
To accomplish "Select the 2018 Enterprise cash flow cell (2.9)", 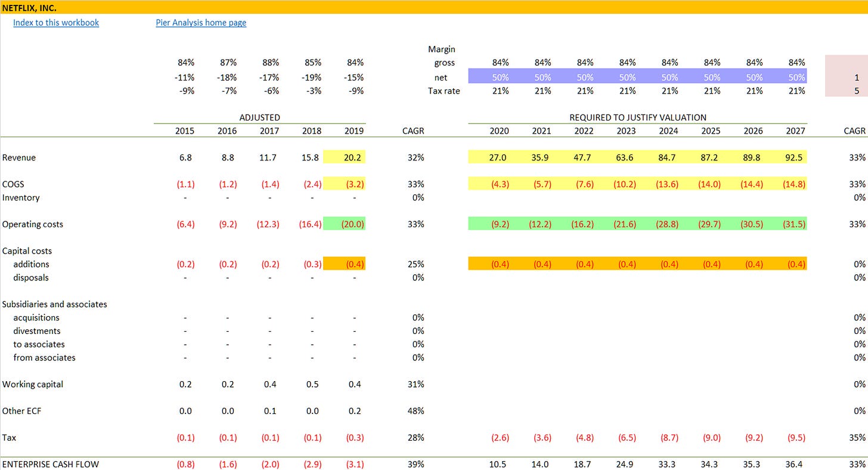I will 311,464.
